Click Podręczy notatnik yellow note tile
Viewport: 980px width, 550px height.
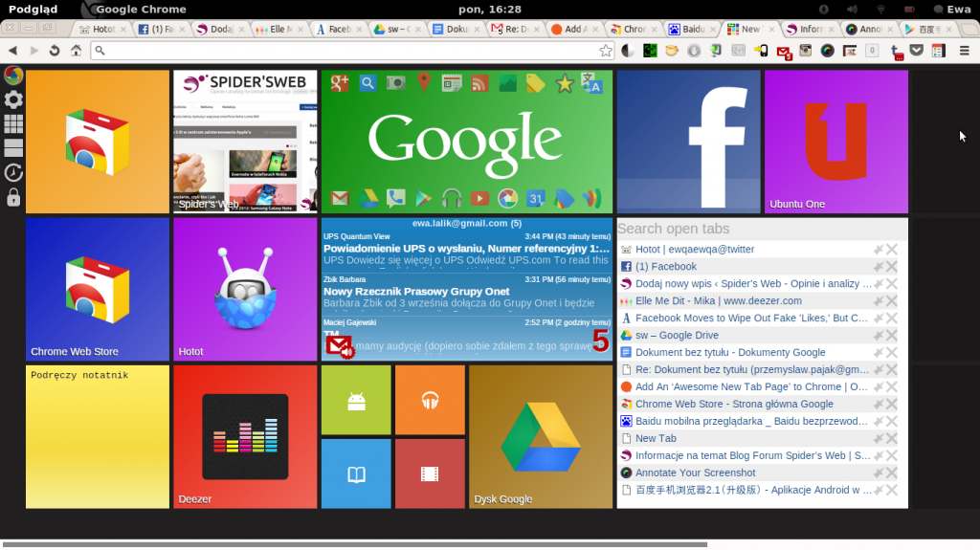(x=98, y=437)
